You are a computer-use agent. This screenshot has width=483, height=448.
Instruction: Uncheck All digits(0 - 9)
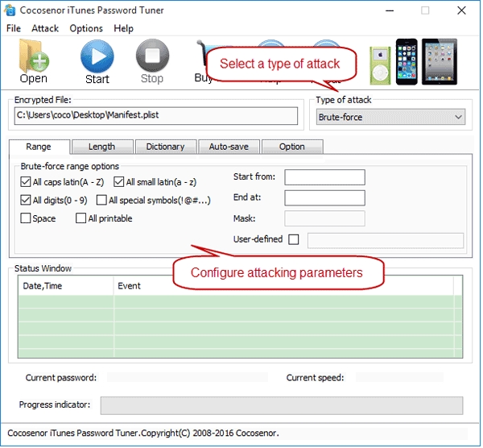25,200
